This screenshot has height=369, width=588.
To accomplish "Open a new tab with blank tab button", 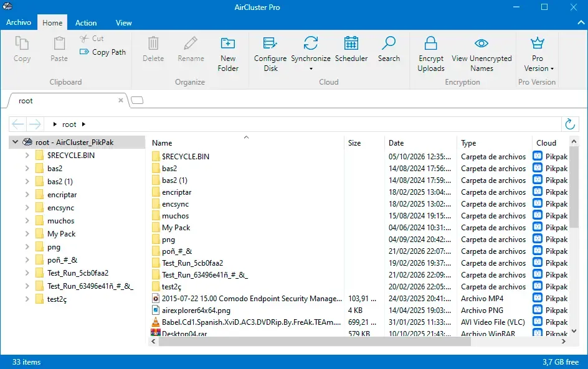I will pyautogui.click(x=137, y=100).
